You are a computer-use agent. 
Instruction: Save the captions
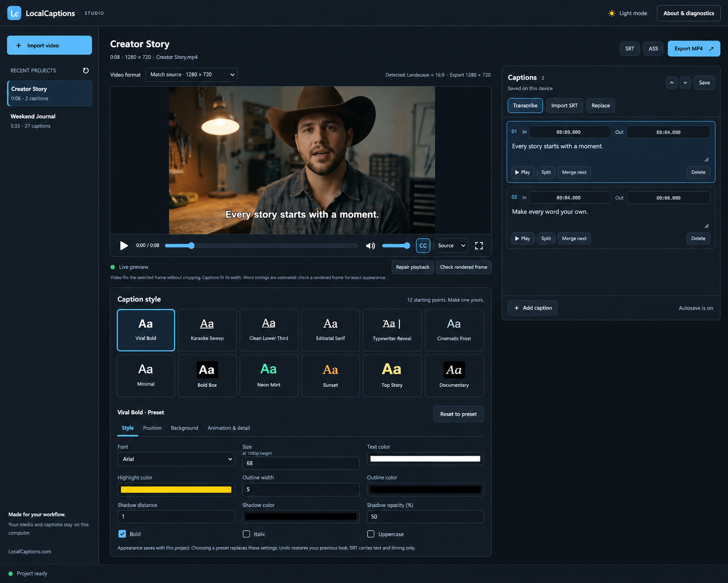705,83
